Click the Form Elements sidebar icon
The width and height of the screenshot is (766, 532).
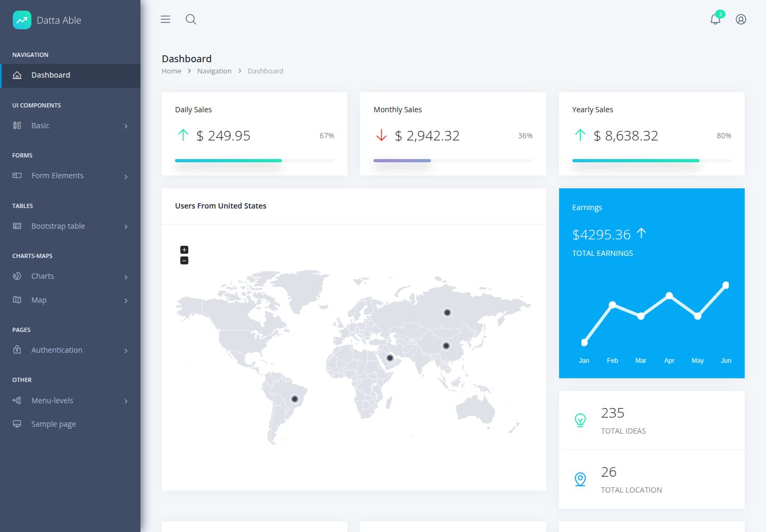pos(17,176)
